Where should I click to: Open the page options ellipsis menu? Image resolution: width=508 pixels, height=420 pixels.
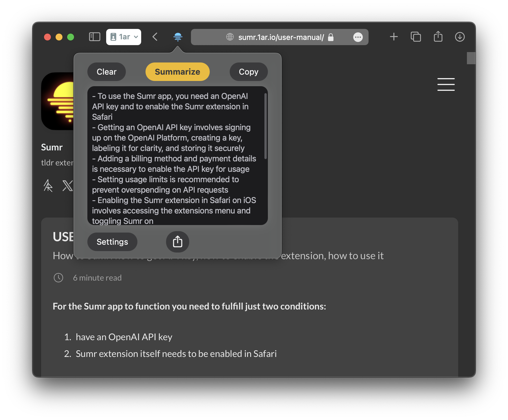coord(358,37)
